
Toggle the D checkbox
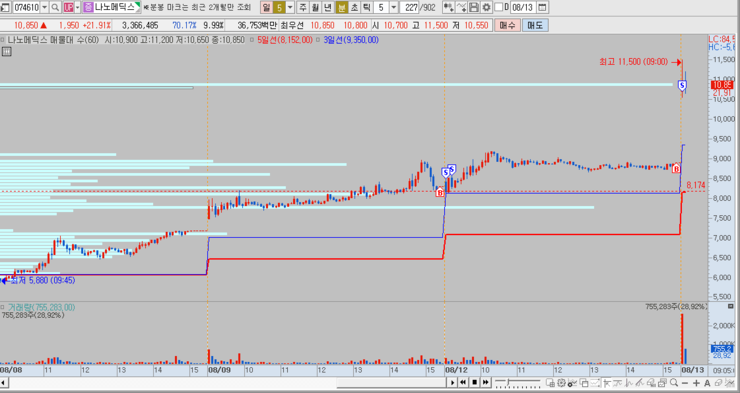499,7
